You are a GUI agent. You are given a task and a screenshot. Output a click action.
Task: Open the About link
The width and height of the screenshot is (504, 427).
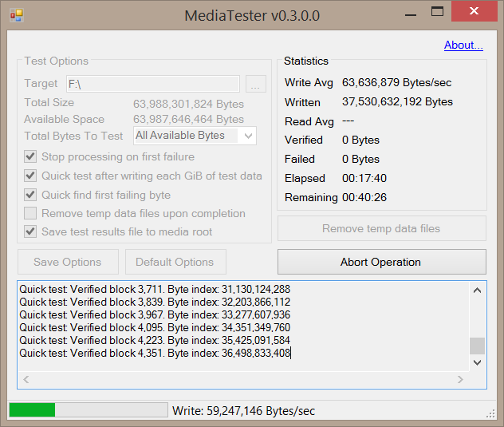pyautogui.click(x=463, y=45)
